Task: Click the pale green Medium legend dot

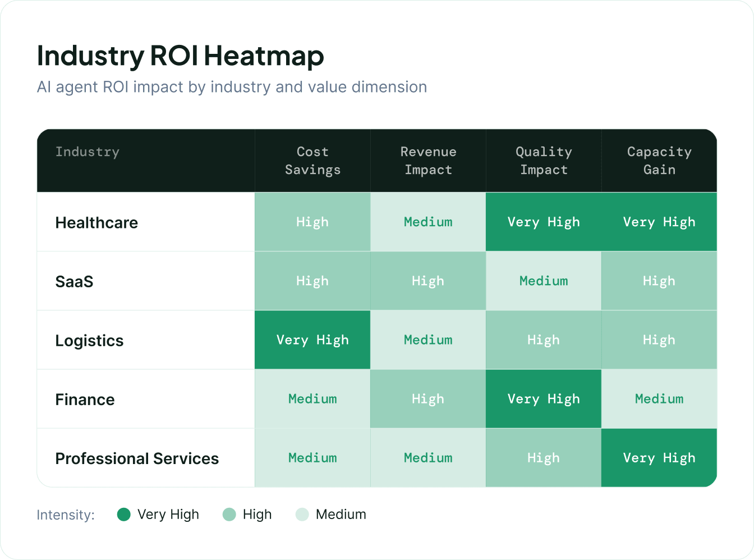Action: click(302, 515)
